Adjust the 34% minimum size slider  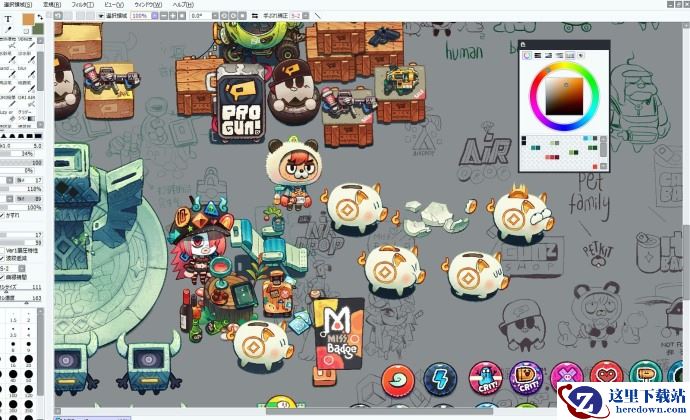[18, 154]
